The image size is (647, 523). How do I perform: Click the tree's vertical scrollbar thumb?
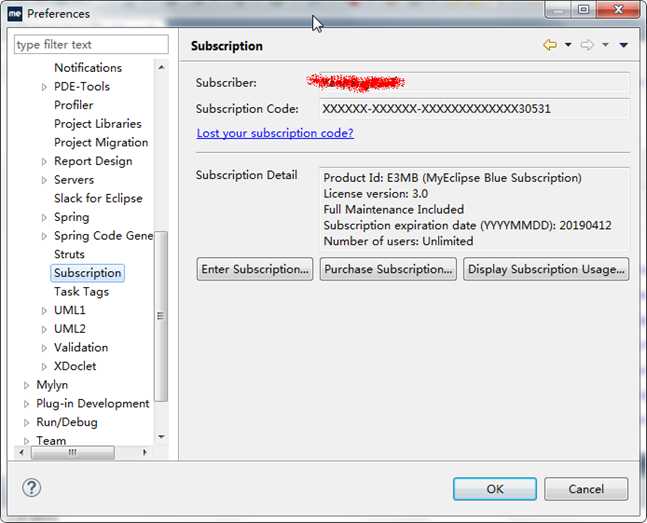click(x=161, y=316)
